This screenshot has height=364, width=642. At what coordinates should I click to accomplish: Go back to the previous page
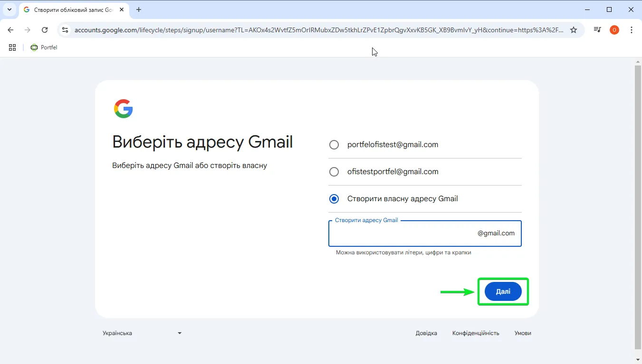pos(10,30)
